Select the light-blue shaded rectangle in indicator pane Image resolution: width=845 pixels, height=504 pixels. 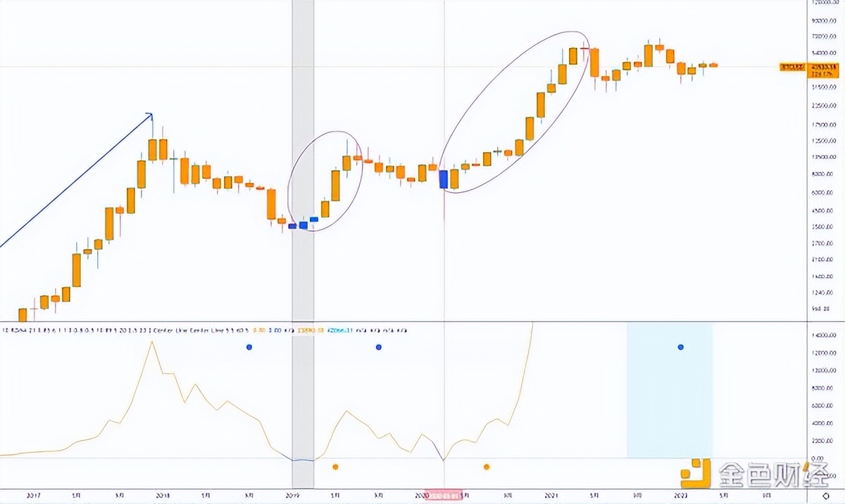(x=670, y=391)
